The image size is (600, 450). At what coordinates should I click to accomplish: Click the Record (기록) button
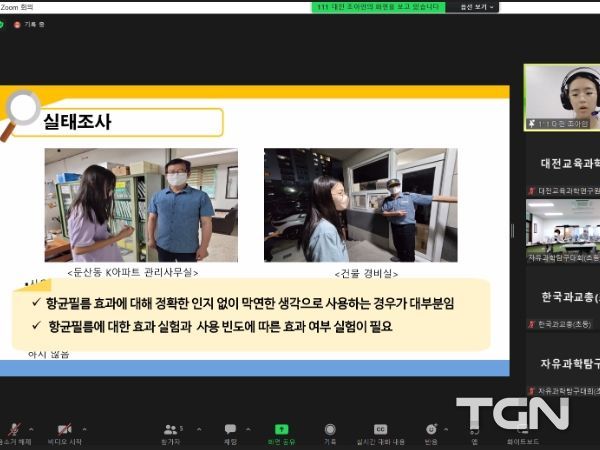point(330,434)
